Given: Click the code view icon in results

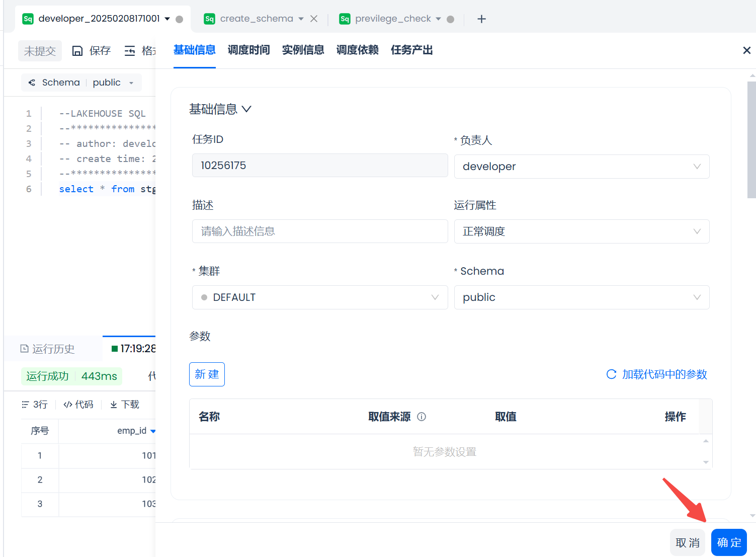Looking at the screenshot, I should (68, 405).
